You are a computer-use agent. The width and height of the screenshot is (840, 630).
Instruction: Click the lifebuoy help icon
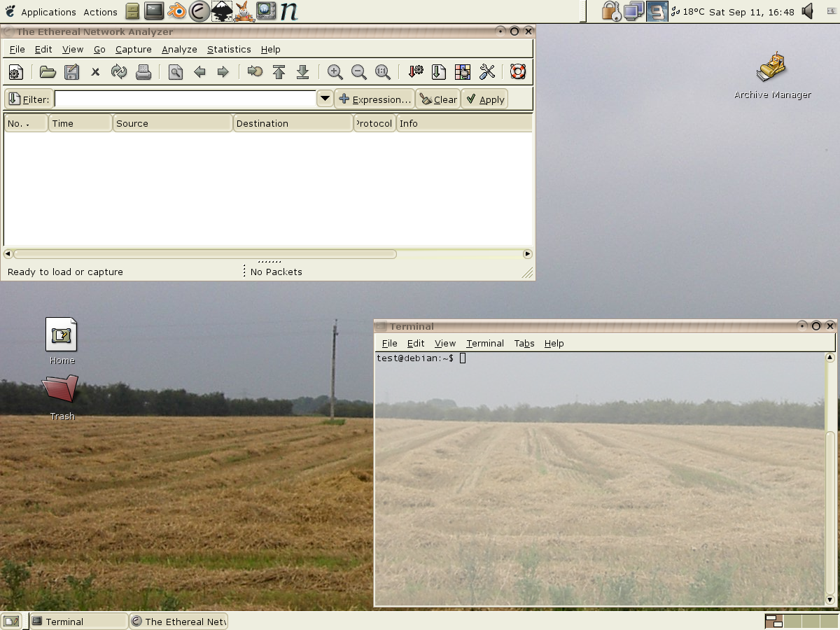[x=518, y=72]
